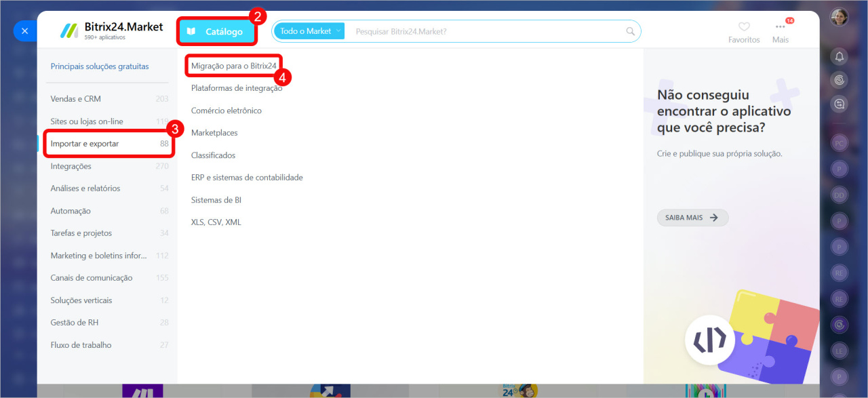The width and height of the screenshot is (868, 398).
Task: Open the Marketplaces subcategory
Action: (x=214, y=133)
